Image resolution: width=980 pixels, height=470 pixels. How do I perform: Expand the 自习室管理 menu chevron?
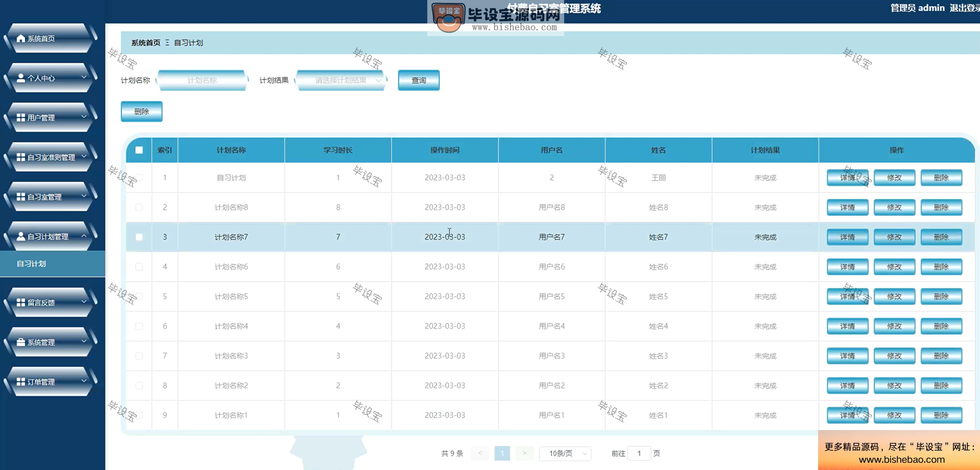coord(84,196)
